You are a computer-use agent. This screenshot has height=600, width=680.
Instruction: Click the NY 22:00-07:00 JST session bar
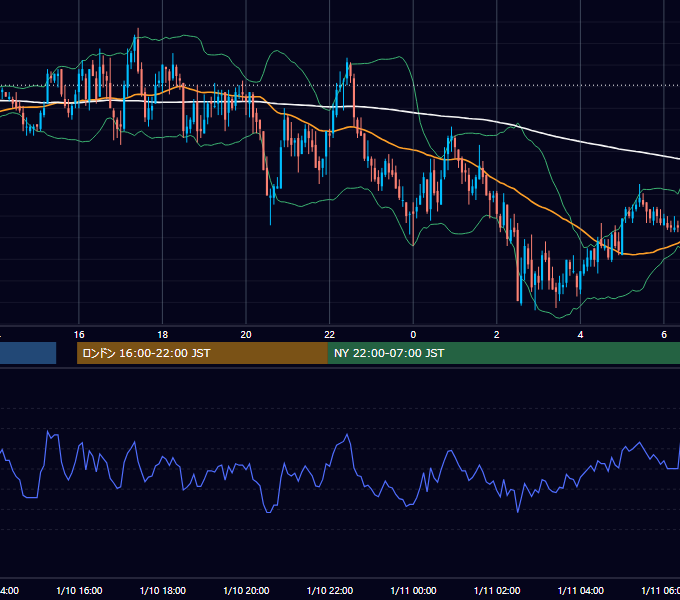click(503, 353)
